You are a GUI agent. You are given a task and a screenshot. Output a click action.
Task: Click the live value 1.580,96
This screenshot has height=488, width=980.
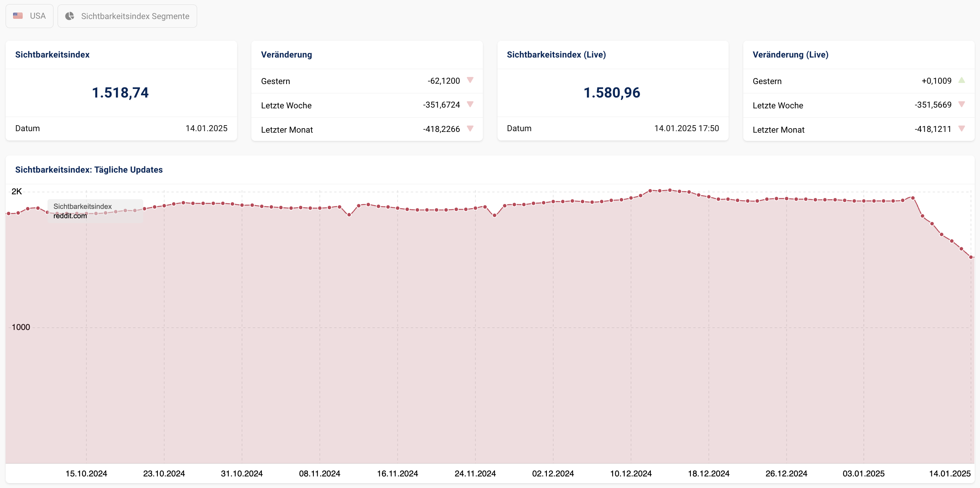point(612,93)
